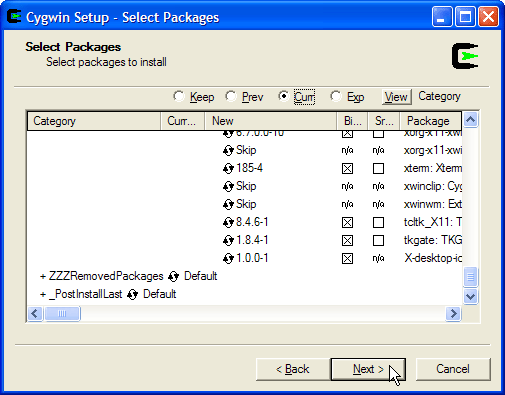This screenshot has width=505, height=395.
Task: Enable the source checkbox for tkgate
Action: point(378,241)
